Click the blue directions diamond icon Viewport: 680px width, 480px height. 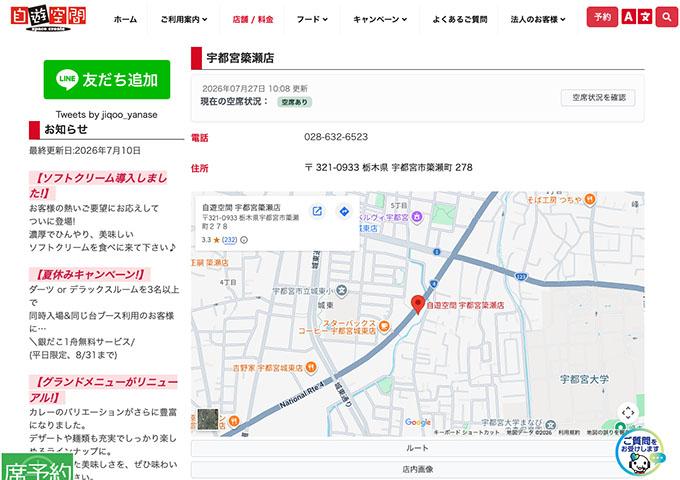point(344,211)
